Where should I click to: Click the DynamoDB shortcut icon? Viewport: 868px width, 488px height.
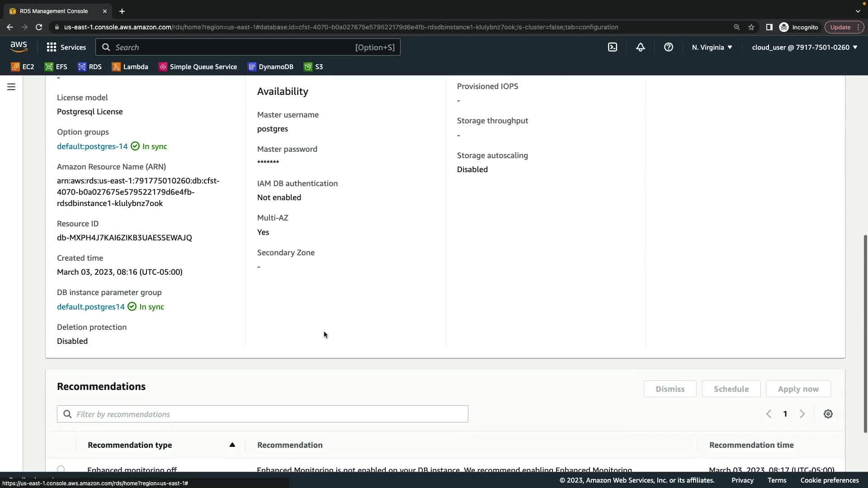[x=252, y=67]
